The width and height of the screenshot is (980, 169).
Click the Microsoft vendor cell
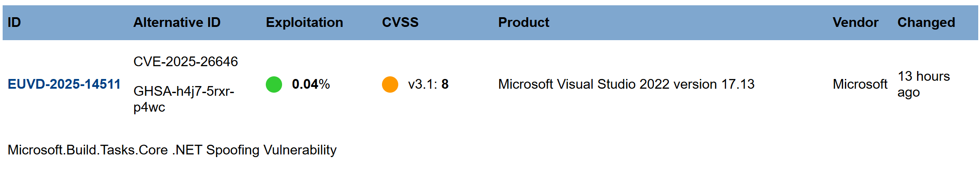[860, 84]
